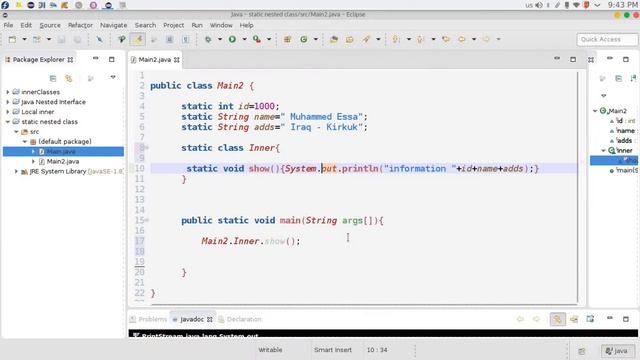Collapse the Main2 node in Outline
Image resolution: width=640 pixels, height=360 pixels.
click(x=595, y=111)
